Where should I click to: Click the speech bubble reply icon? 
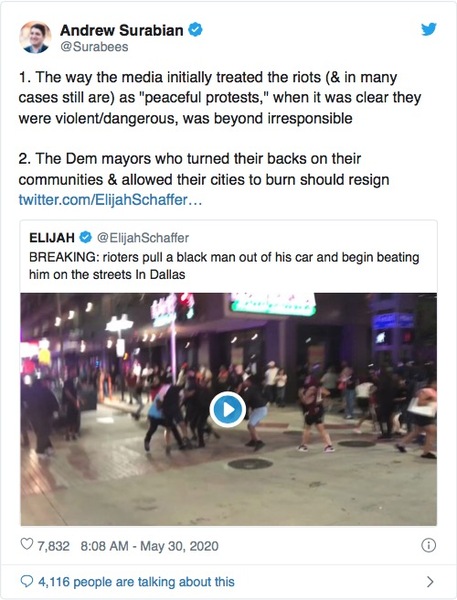pyautogui.click(x=26, y=582)
